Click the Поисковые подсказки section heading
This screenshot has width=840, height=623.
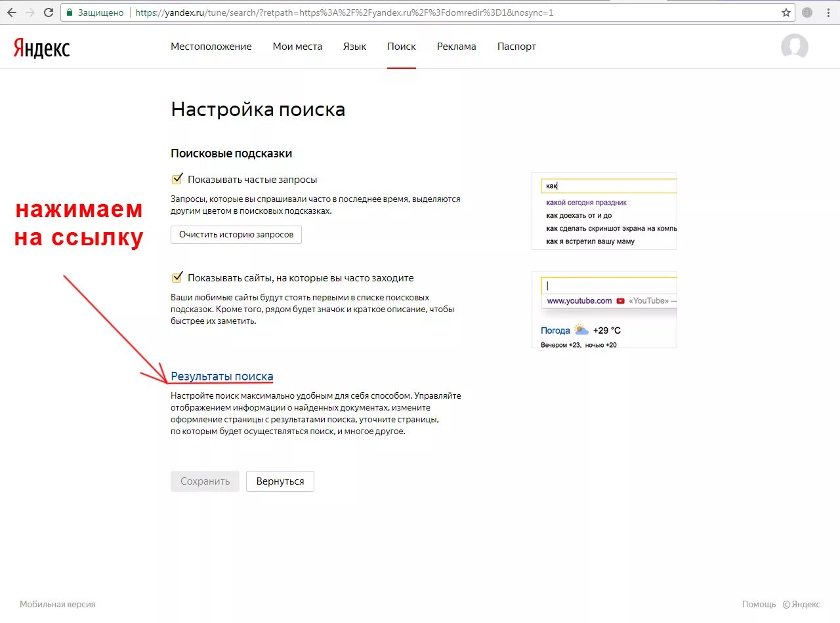click(x=231, y=153)
